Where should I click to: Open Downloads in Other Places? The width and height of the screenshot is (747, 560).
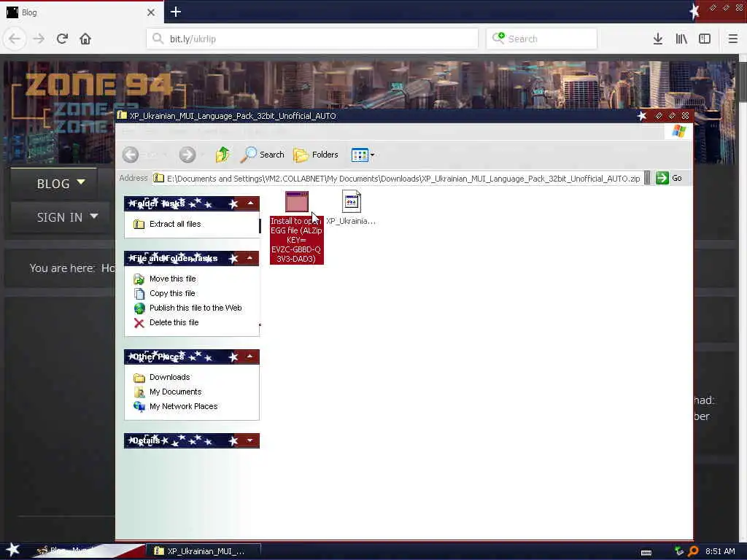(x=169, y=377)
